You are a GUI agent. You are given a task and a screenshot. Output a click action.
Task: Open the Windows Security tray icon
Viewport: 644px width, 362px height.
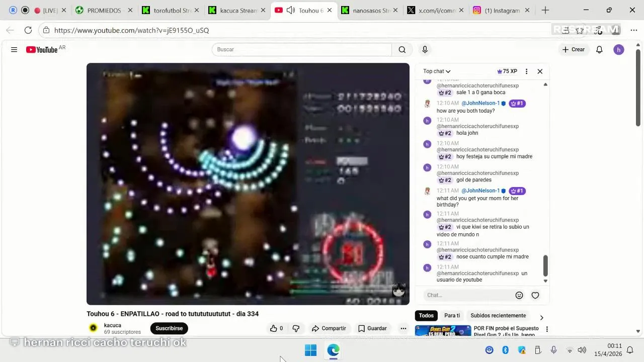(522, 350)
